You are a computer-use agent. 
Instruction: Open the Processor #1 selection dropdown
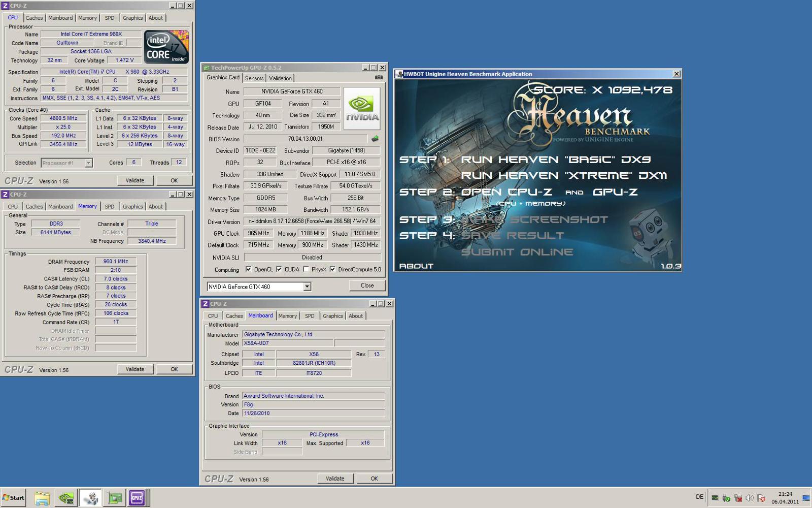point(88,163)
